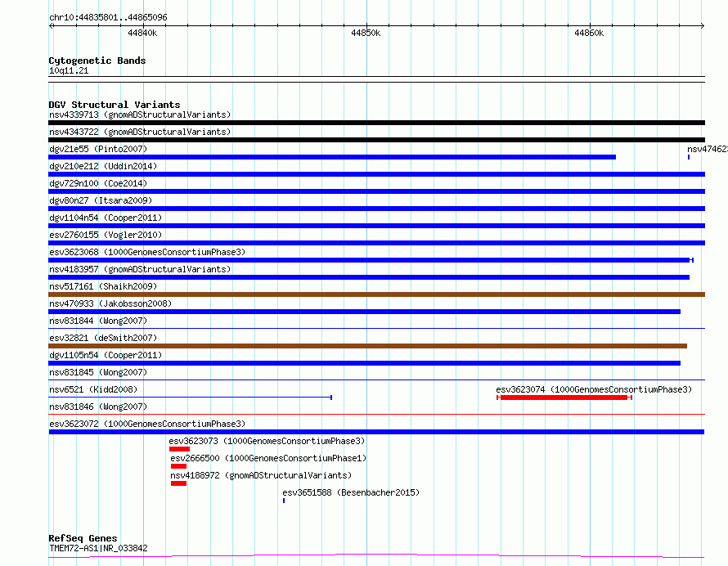This screenshot has height=566, width=728.
Task: Open the esv3623074 1000Genomes label
Action: [594, 389]
